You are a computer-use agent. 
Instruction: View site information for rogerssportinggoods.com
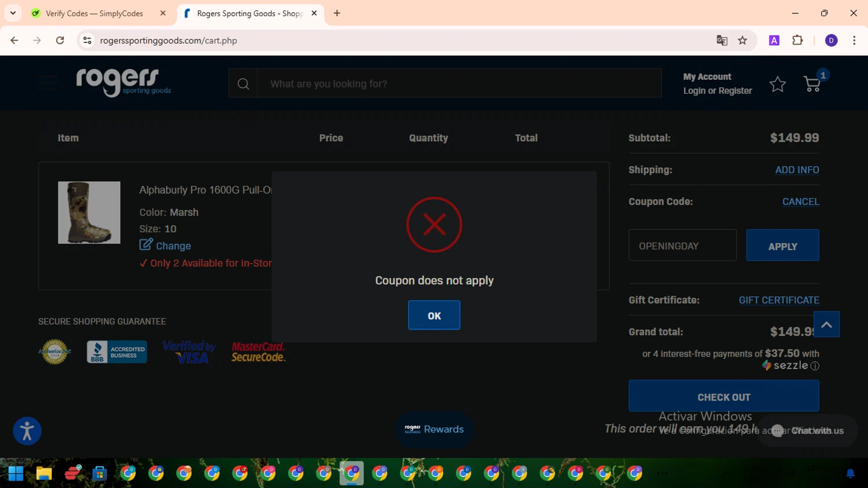point(87,41)
